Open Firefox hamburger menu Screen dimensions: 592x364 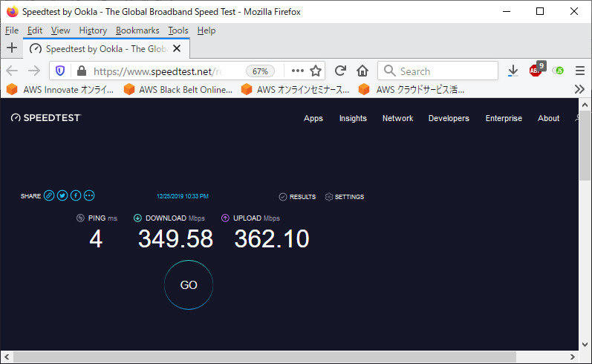pyautogui.click(x=579, y=71)
